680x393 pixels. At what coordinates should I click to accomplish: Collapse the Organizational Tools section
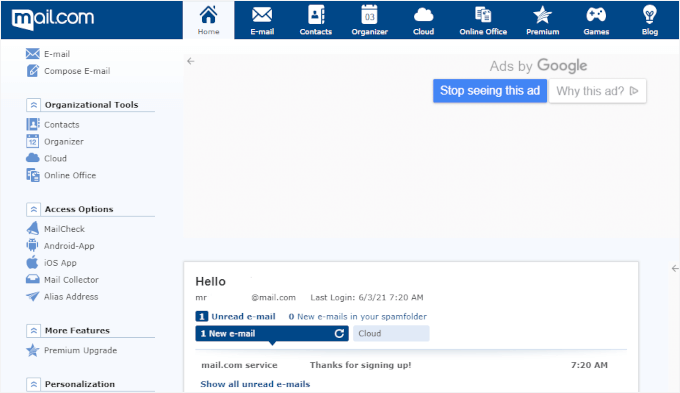[x=33, y=105]
